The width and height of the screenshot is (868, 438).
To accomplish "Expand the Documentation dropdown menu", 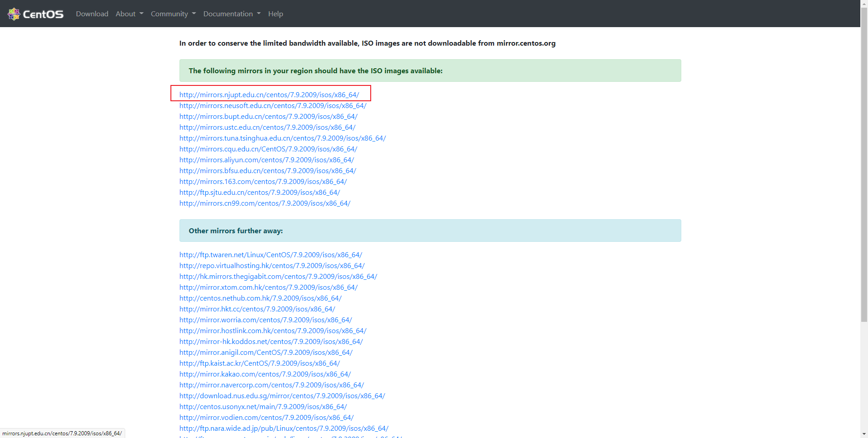I will 232,14.
